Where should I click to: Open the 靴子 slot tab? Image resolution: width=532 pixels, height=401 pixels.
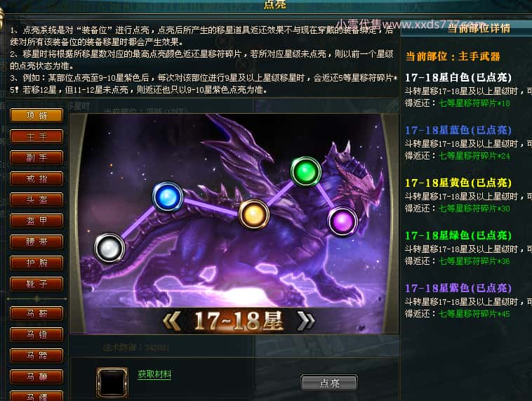[x=36, y=284]
